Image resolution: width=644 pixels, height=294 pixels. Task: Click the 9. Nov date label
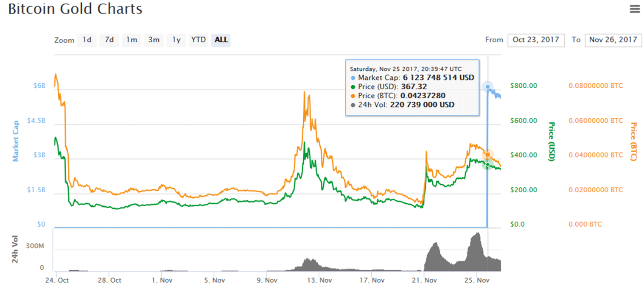tap(266, 280)
